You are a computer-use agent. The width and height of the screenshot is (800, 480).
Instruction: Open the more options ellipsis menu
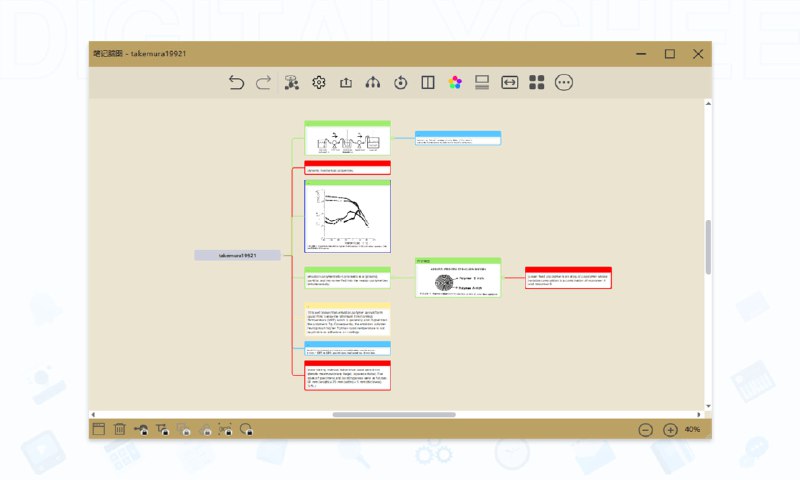(564, 83)
